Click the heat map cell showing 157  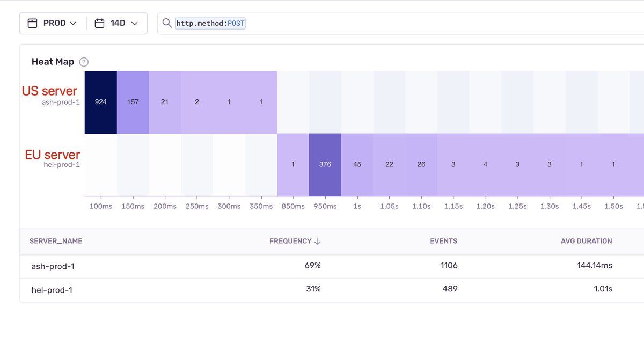(x=133, y=102)
